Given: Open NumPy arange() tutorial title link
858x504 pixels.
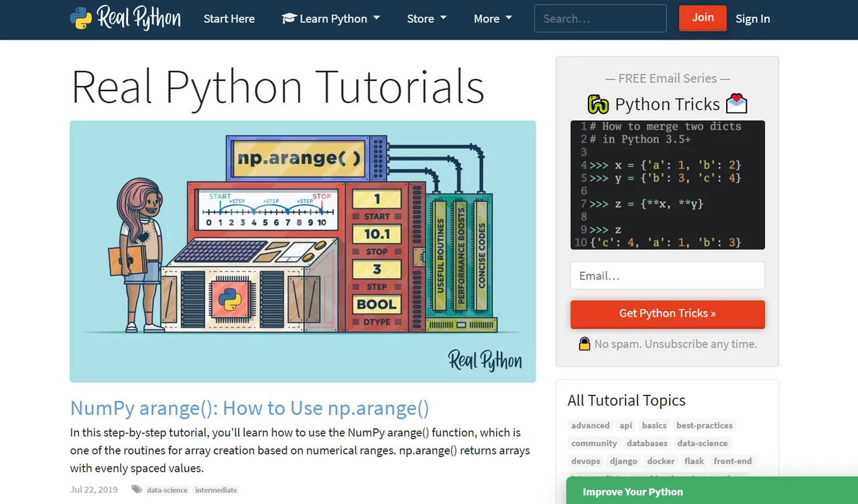Looking at the screenshot, I should pos(249,408).
